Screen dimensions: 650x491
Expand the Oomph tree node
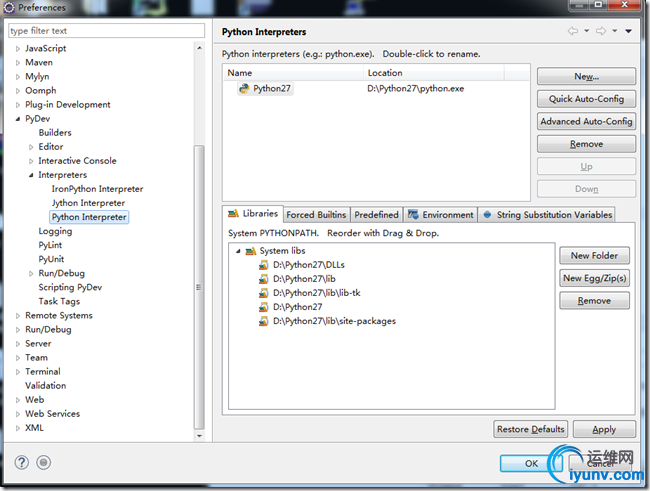tap(17, 91)
